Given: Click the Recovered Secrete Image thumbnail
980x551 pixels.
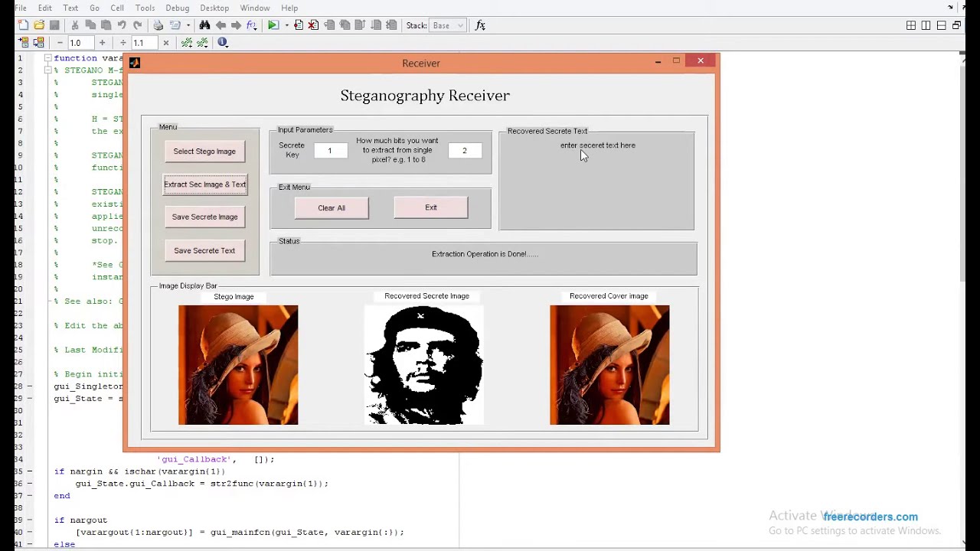Looking at the screenshot, I should click(424, 365).
